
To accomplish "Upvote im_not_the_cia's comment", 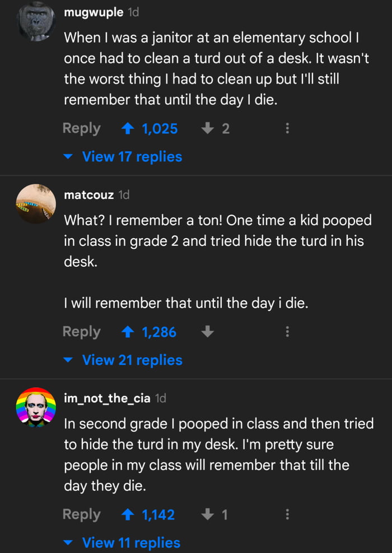I will click(128, 515).
